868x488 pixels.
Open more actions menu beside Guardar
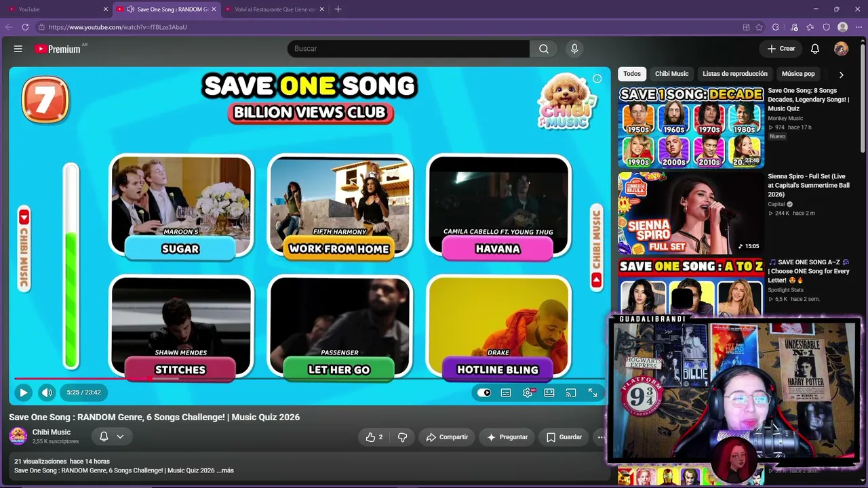click(x=600, y=437)
